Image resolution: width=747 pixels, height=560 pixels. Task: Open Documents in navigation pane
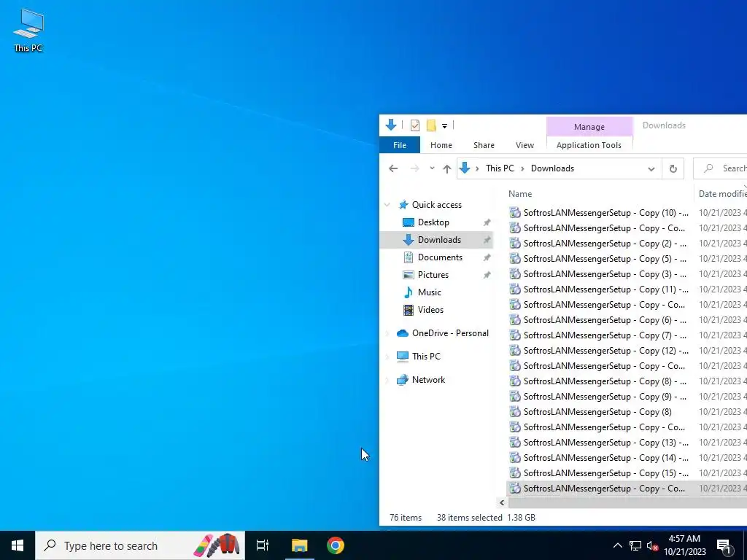tap(440, 257)
